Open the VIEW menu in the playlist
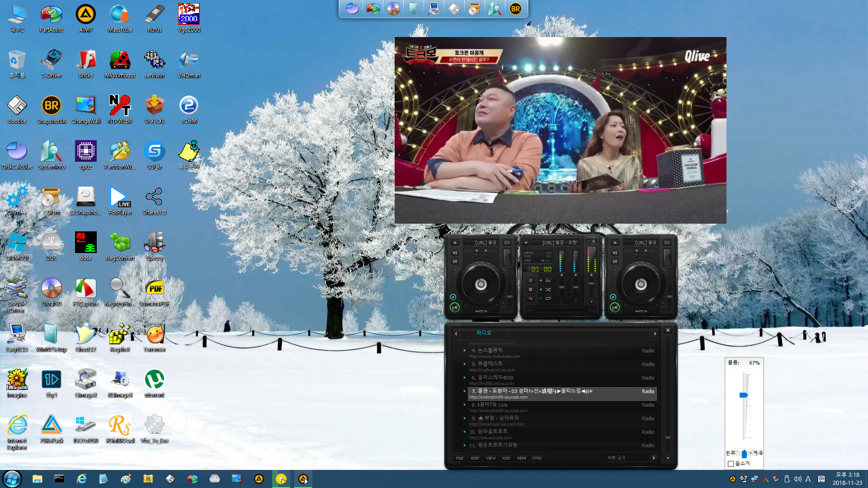This screenshot has height=488, width=868. (x=491, y=458)
